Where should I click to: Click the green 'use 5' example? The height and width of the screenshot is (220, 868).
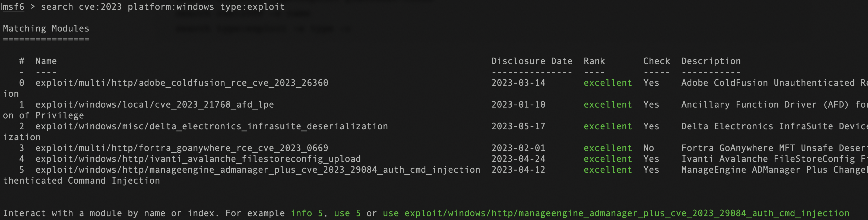coord(347,213)
